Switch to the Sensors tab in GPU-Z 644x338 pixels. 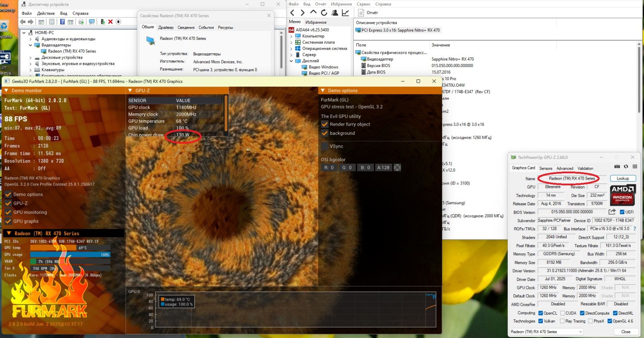[x=546, y=168]
